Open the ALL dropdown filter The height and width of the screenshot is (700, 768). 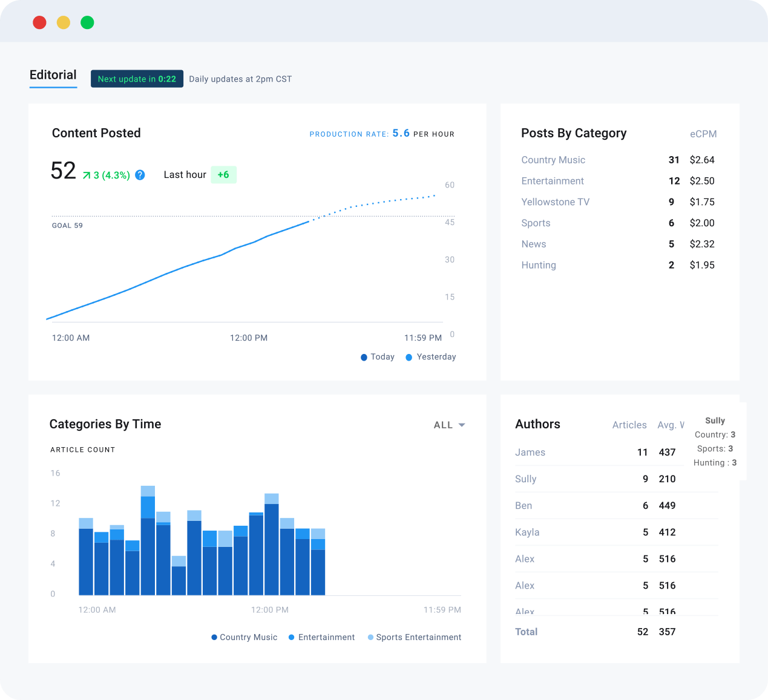pos(449,425)
